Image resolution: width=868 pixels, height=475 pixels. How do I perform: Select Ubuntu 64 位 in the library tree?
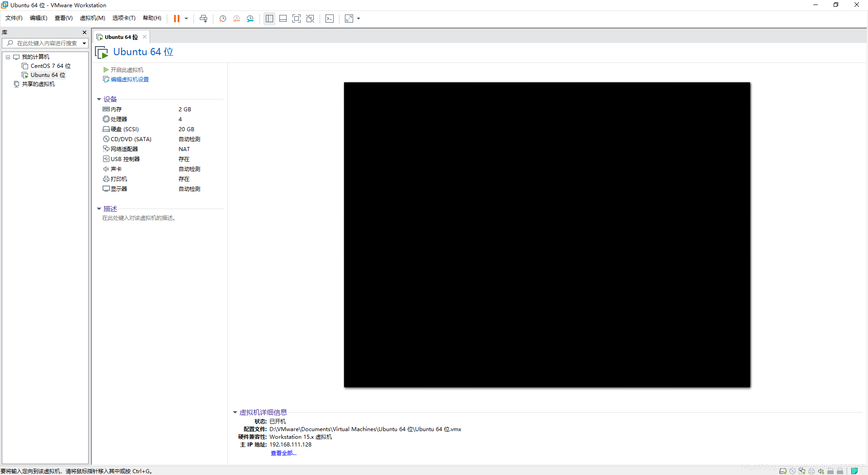(47, 75)
